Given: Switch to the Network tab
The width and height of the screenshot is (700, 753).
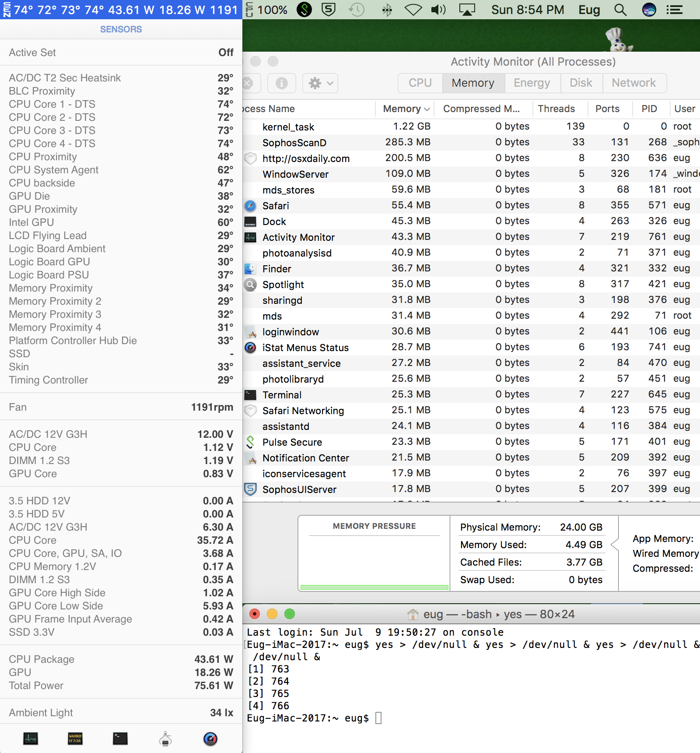Looking at the screenshot, I should [634, 83].
